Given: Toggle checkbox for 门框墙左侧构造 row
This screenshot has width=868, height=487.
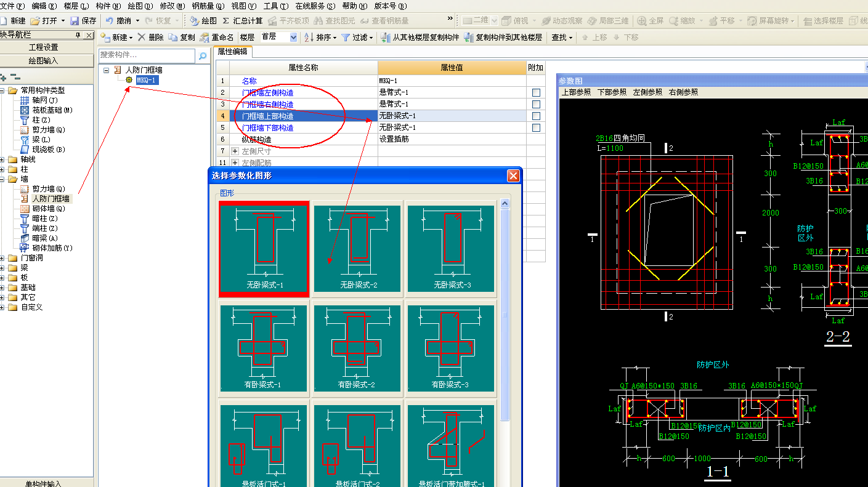Looking at the screenshot, I should 536,92.
